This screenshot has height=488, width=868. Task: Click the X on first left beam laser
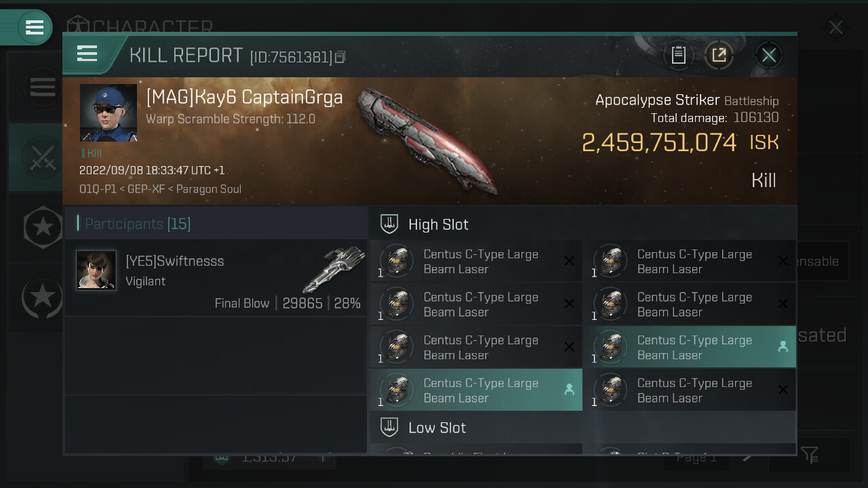click(x=569, y=261)
